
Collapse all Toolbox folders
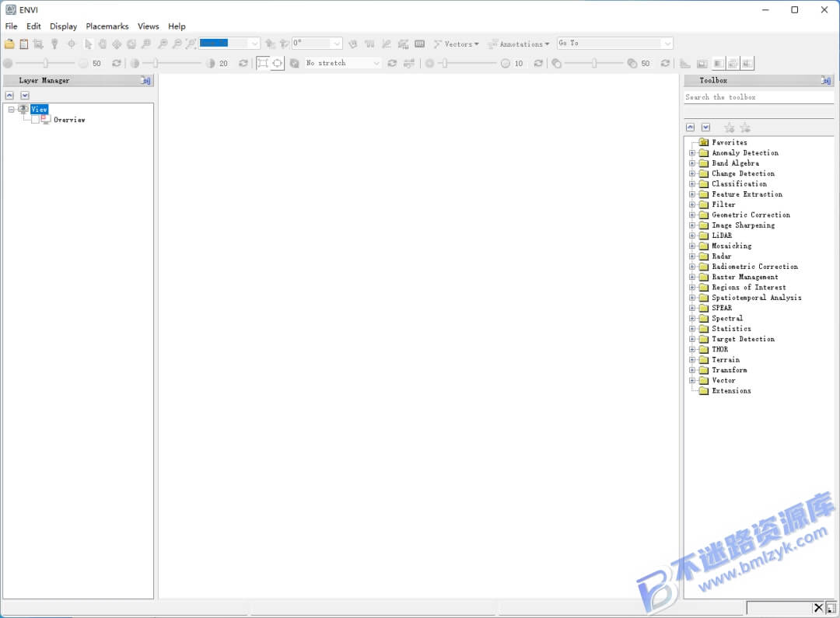tap(691, 127)
